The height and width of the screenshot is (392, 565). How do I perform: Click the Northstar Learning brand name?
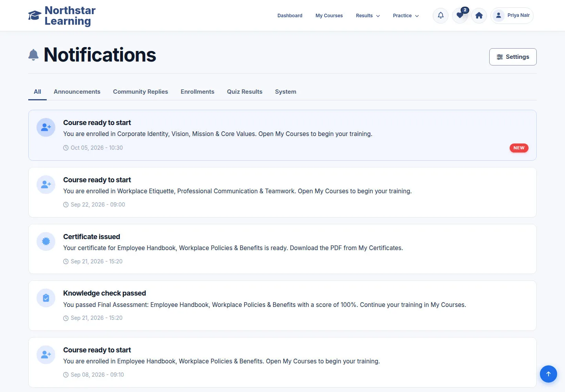click(70, 16)
